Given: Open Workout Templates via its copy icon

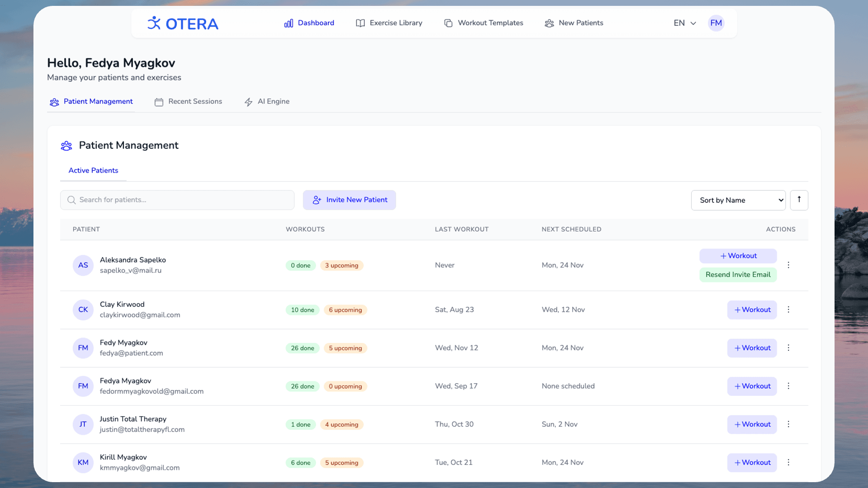Looking at the screenshot, I should click(448, 23).
